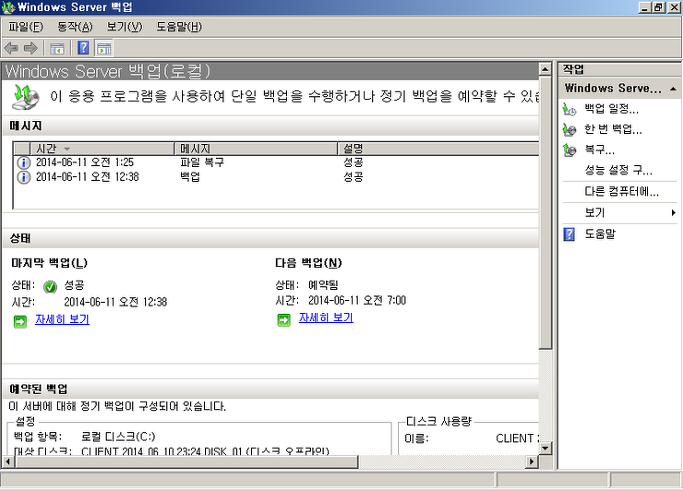The height and width of the screenshot is (491, 683).
Task: Click 로컬 디스크(C:) backup item value
Action: tap(118, 437)
